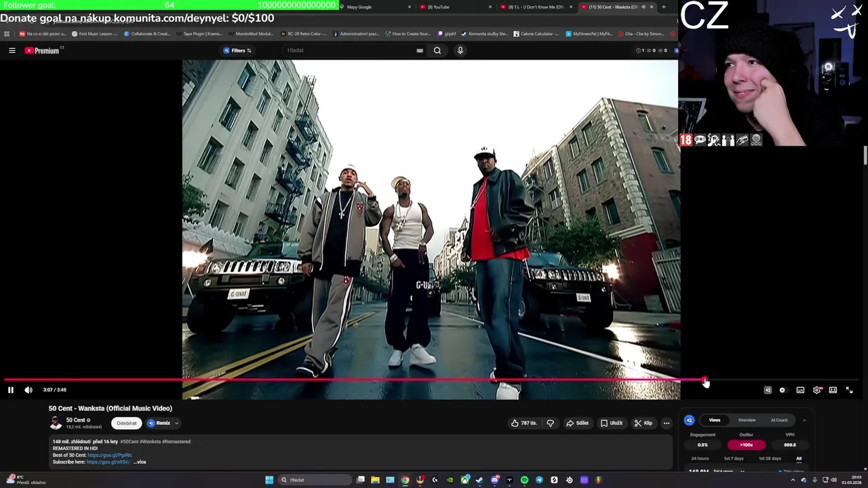Open the vidIQ Filters button
The height and width of the screenshot is (488, 868).
coord(237,50)
